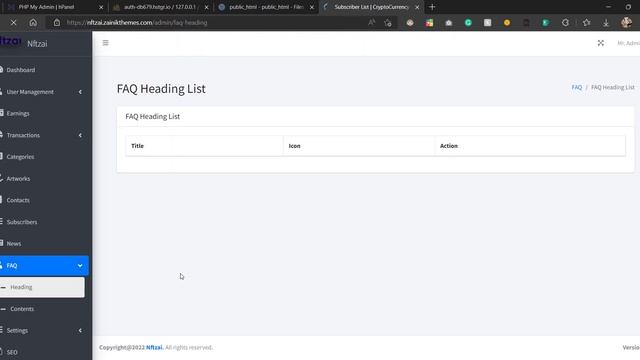Close the public_html browser tab
The image size is (640, 360).
(x=311, y=7)
